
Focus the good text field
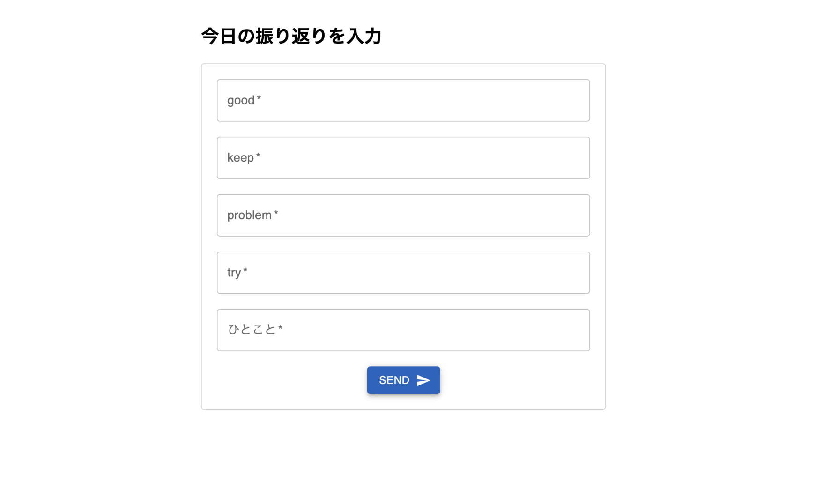[403, 100]
